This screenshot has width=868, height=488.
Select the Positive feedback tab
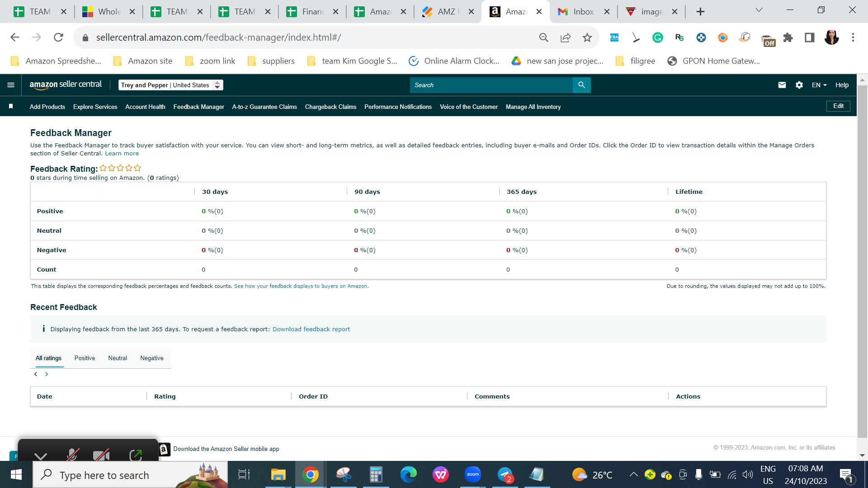[85, 358]
